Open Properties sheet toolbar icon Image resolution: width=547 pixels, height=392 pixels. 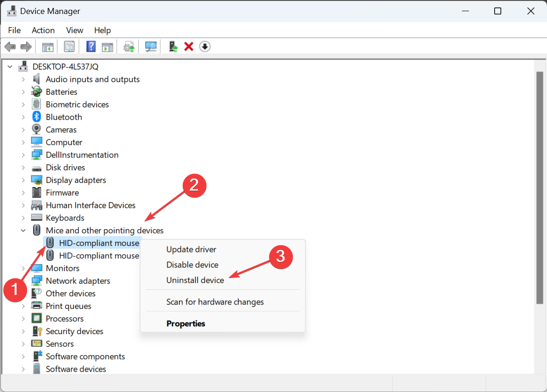click(69, 46)
